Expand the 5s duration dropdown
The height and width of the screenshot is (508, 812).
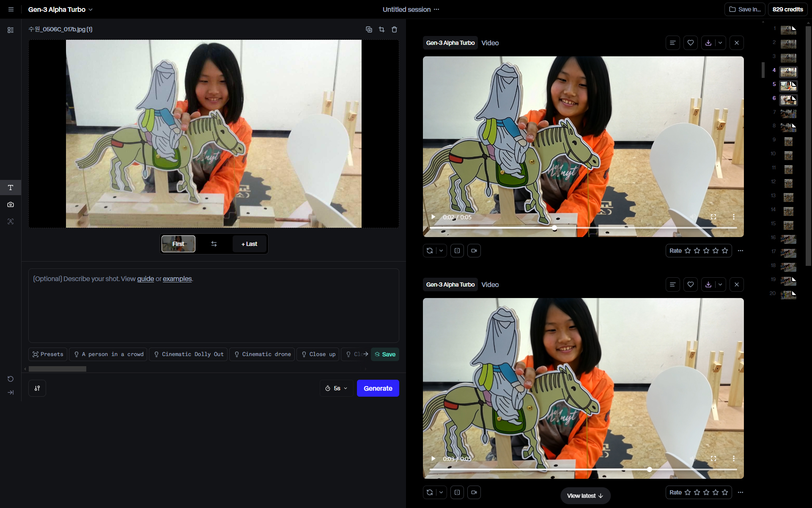pos(337,388)
